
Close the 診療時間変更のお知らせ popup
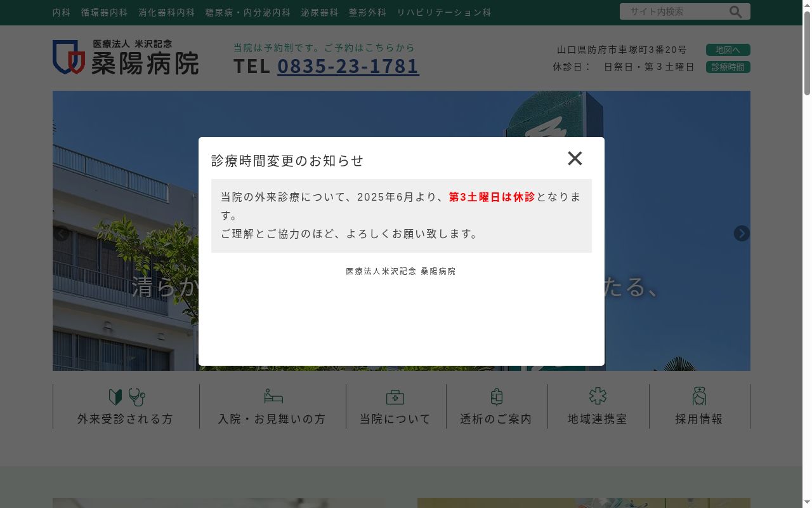point(575,158)
